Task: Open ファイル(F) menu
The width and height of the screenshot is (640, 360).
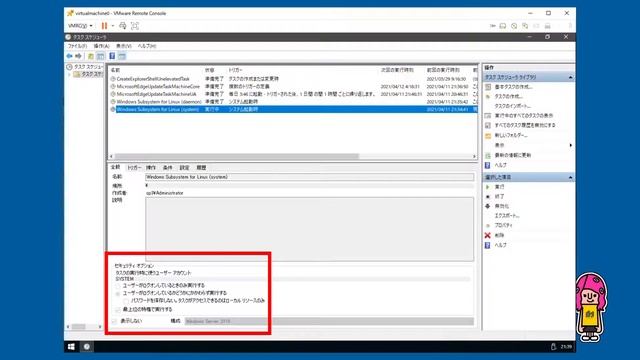Action: coord(77,46)
